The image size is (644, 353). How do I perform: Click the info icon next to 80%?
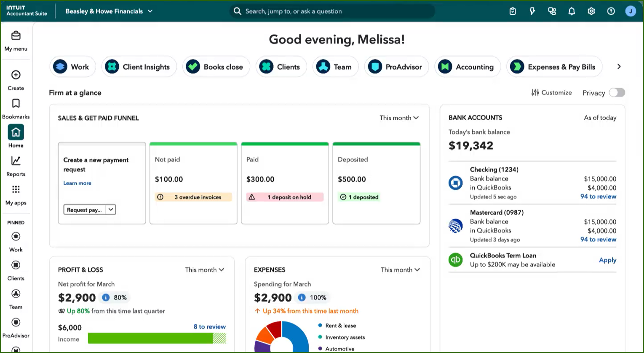point(106,298)
